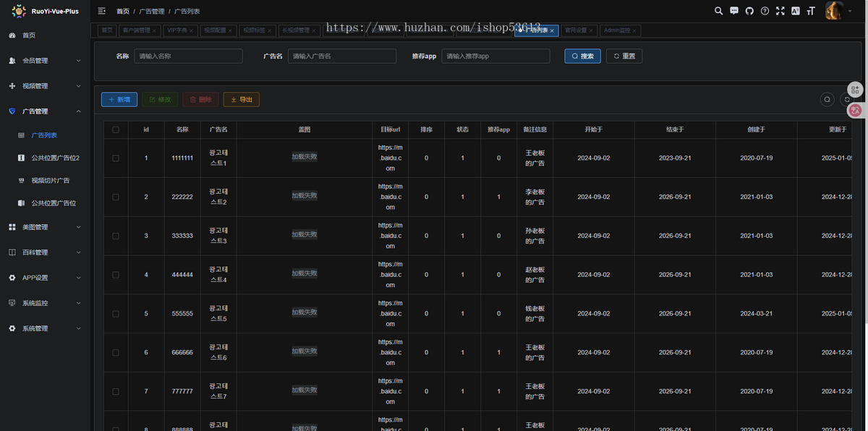
Task: Click the 新增 add button
Action: click(x=119, y=100)
